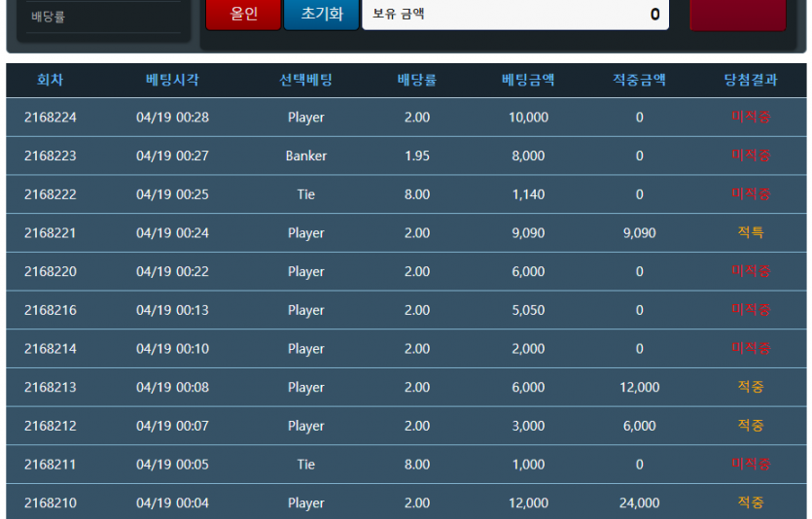
Task: Click the 9,090 win amount cell
Action: 639,233
